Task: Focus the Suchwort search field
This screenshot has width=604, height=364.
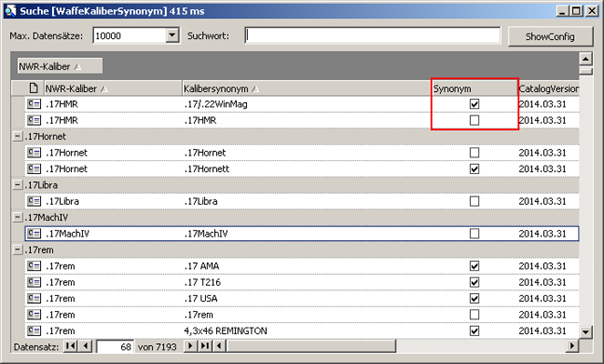Action: tap(373, 35)
